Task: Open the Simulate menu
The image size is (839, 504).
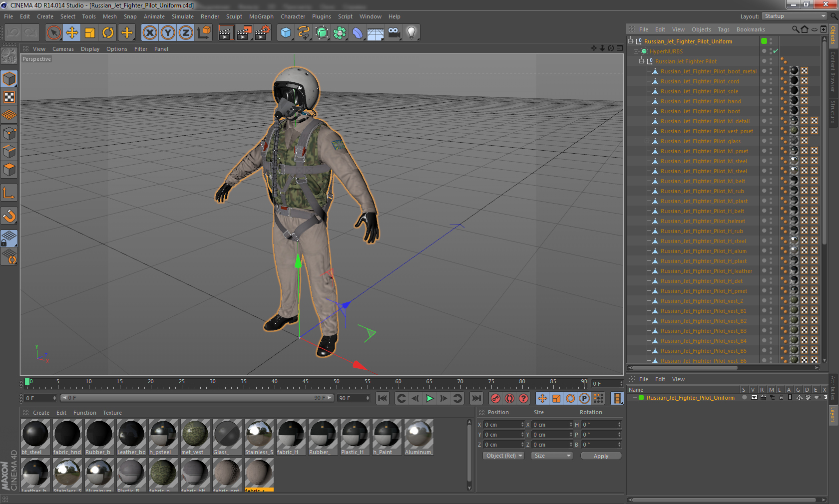Action: pyautogui.click(x=183, y=16)
